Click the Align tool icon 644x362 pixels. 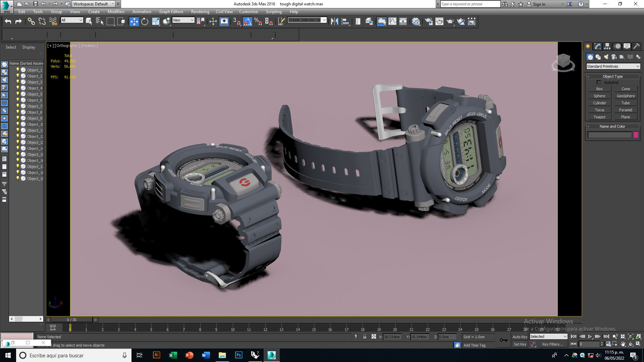(x=345, y=22)
